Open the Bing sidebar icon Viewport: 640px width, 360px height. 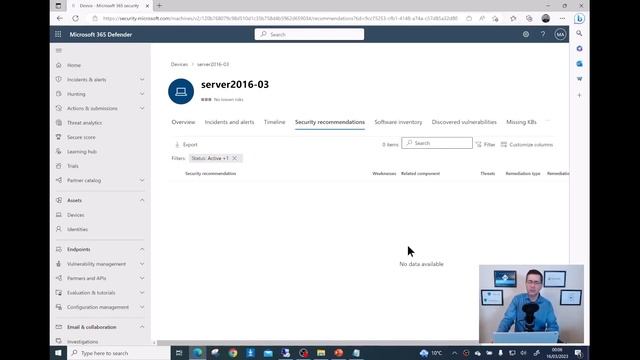[579, 19]
